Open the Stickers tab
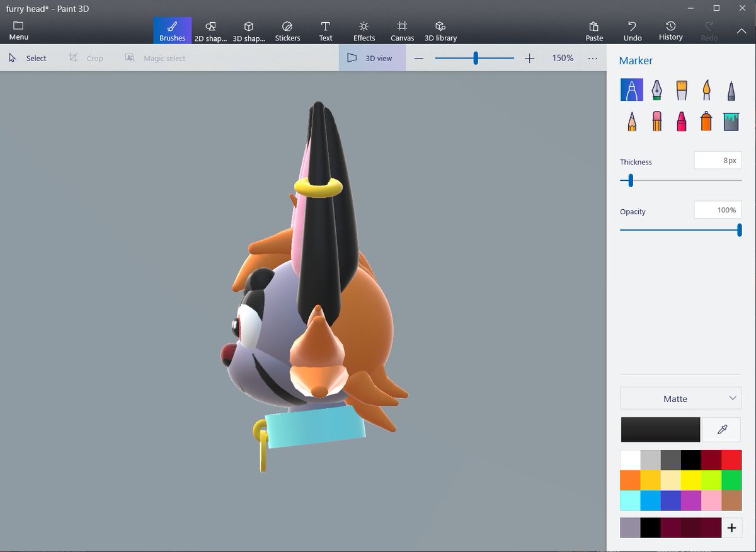This screenshot has width=756, height=552. click(x=287, y=30)
